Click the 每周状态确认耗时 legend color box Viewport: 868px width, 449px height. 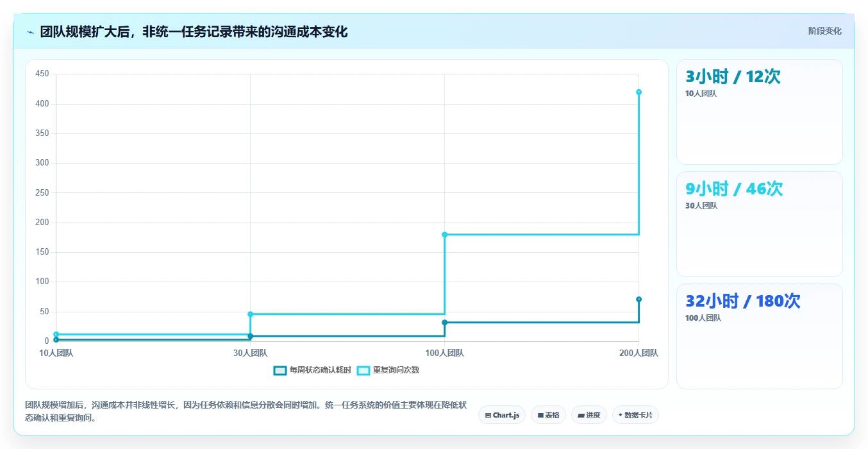click(x=280, y=370)
